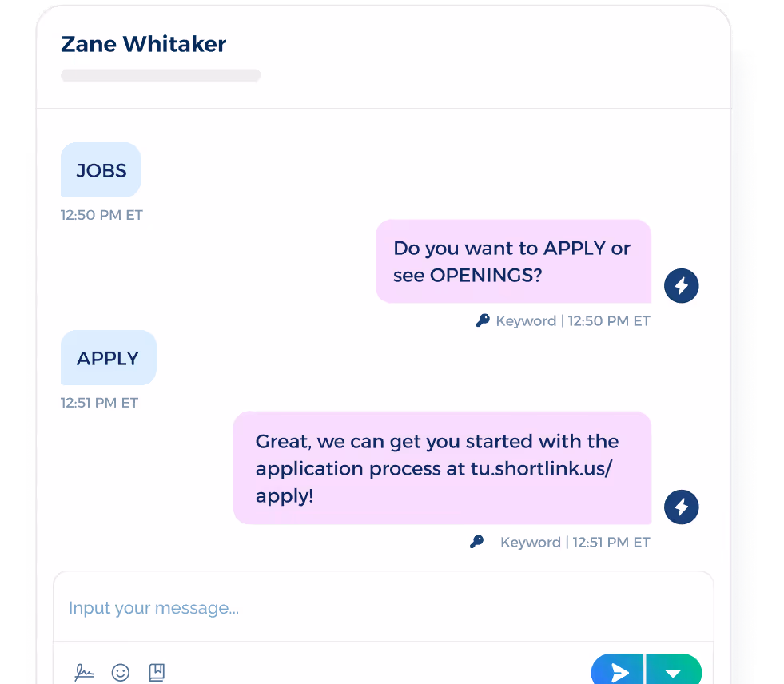Click the key icon next to Keyword 12:50 PM
The height and width of the screenshot is (684, 784).
pyautogui.click(x=483, y=320)
